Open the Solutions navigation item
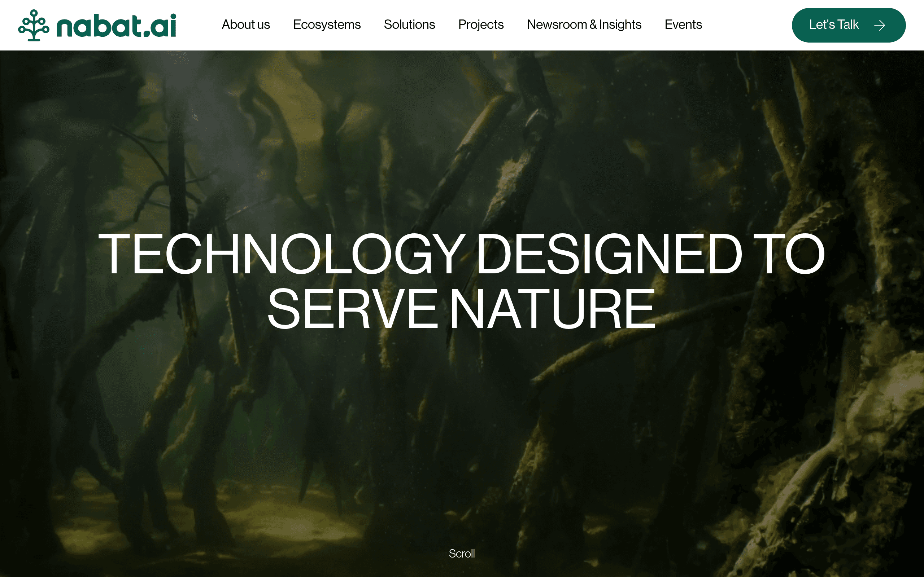 [409, 25]
